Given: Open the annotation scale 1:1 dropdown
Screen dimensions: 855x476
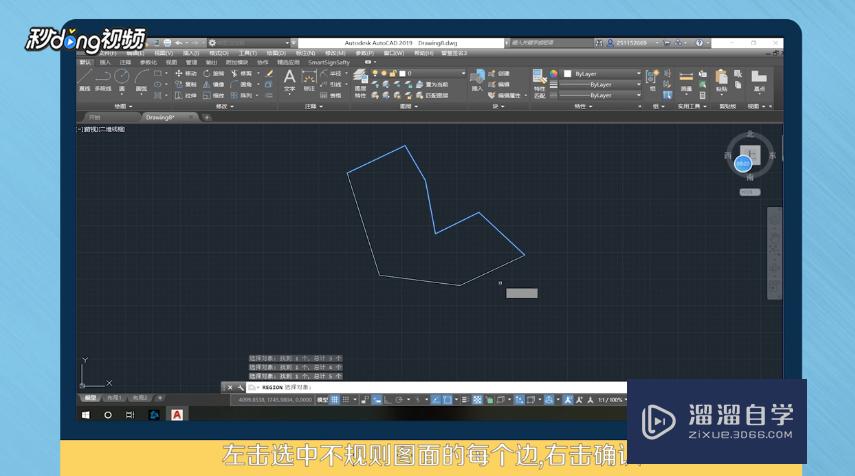Looking at the screenshot, I should click(611, 400).
